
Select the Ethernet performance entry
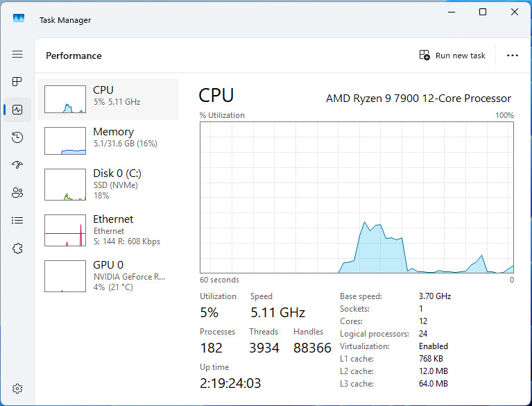click(x=108, y=230)
